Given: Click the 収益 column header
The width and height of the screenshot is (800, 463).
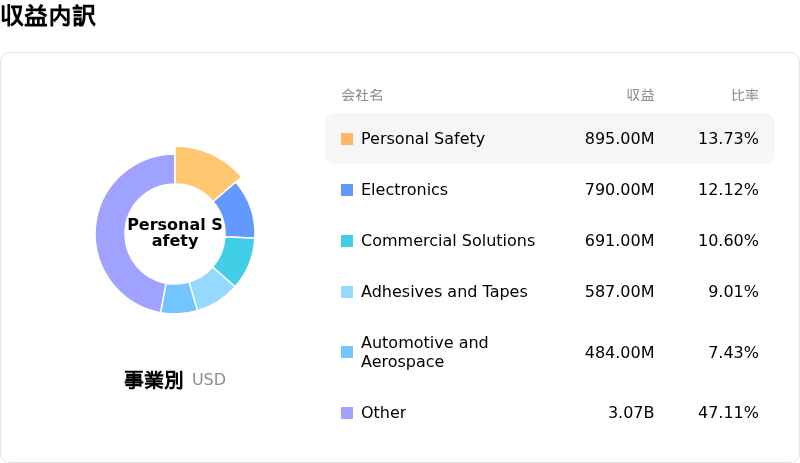Looking at the screenshot, I should [640, 95].
